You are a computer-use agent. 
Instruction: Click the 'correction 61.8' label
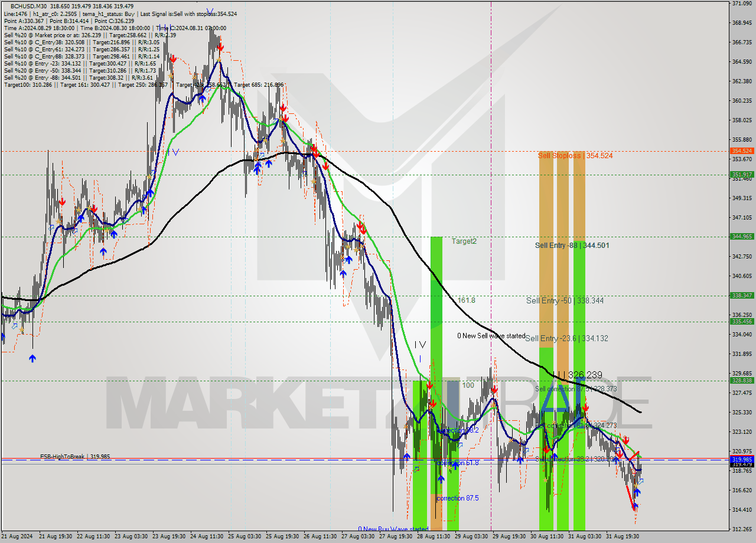[457, 463]
